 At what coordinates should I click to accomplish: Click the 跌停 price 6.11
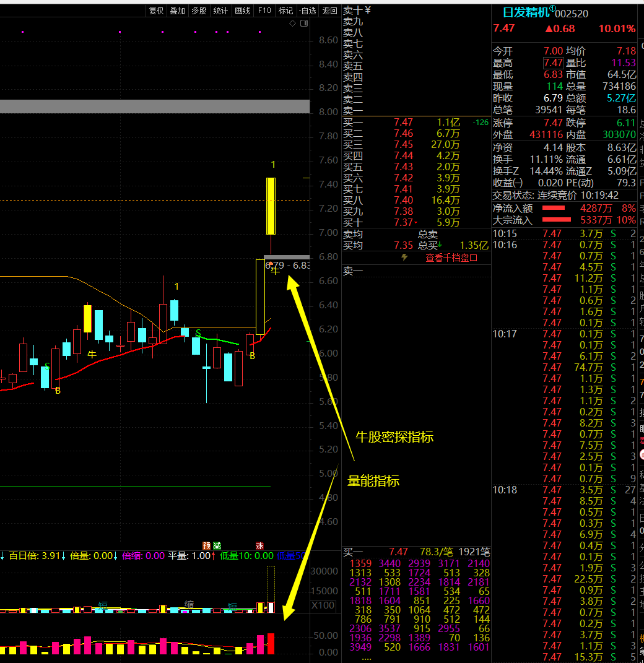(x=626, y=123)
